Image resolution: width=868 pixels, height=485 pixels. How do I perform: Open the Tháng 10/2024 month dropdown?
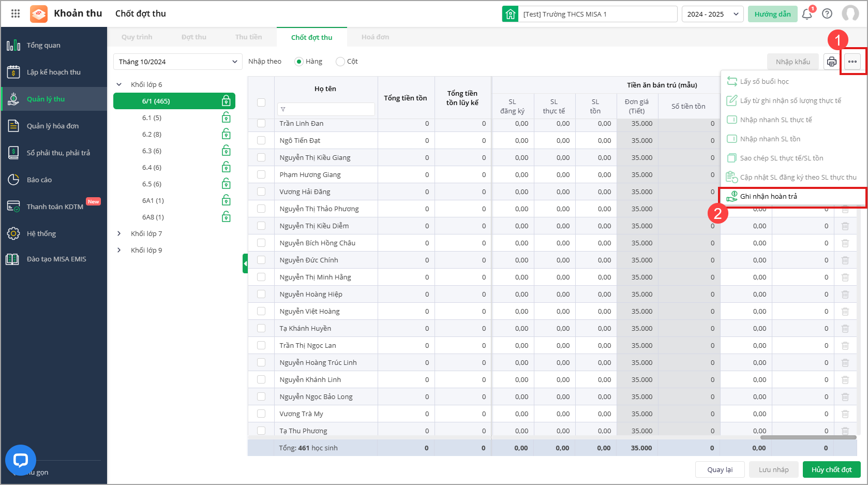click(177, 62)
